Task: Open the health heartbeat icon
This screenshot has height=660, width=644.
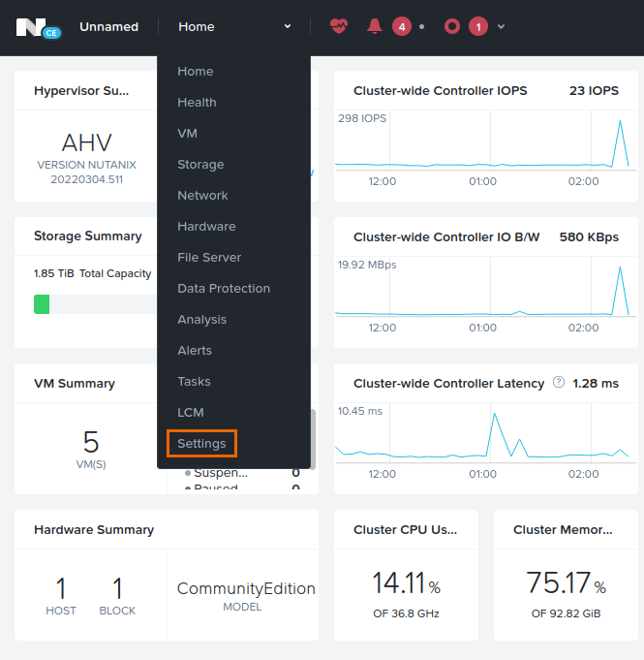Action: coord(338,26)
